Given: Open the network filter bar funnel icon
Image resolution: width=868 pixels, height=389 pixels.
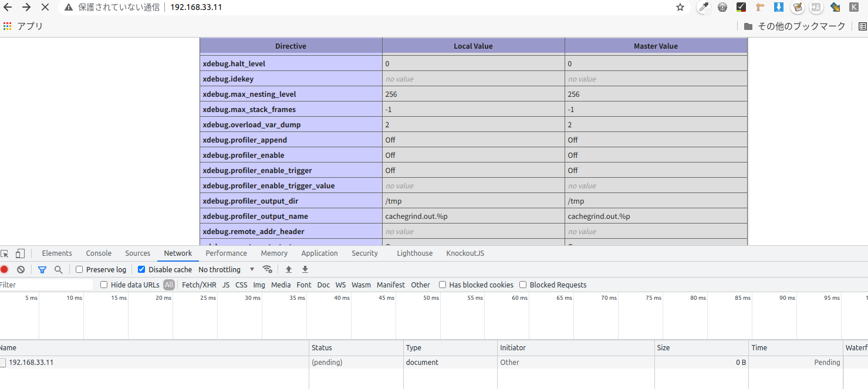Looking at the screenshot, I should click(42, 269).
